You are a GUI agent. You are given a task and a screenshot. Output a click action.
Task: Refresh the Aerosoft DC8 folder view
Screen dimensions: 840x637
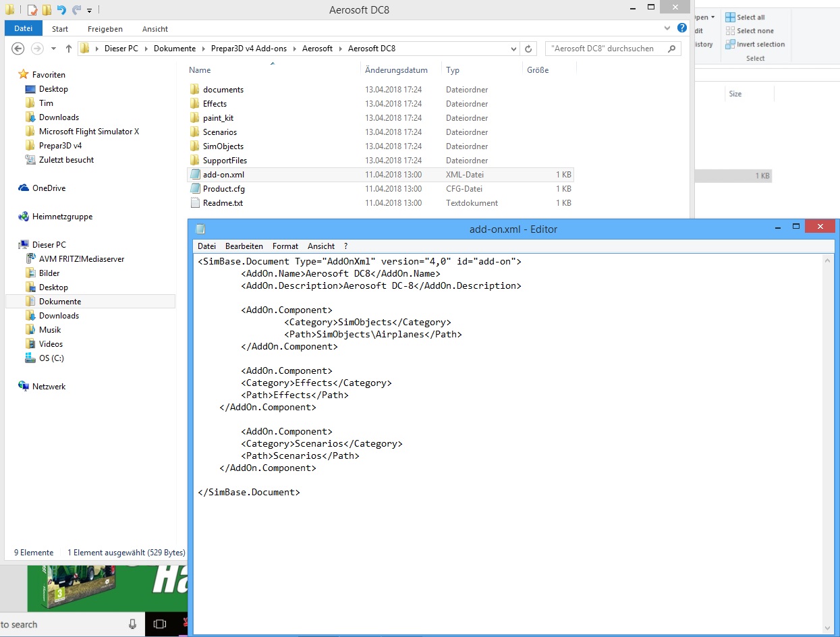529,49
